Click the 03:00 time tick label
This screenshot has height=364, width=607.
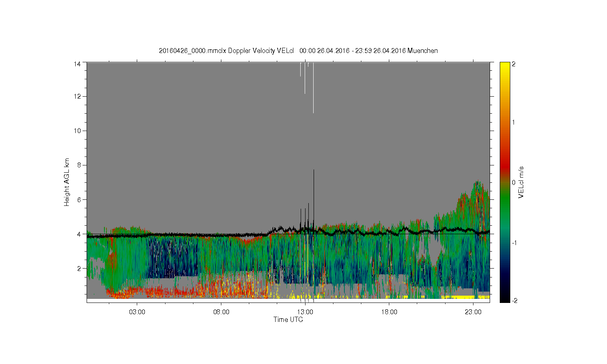(x=137, y=312)
